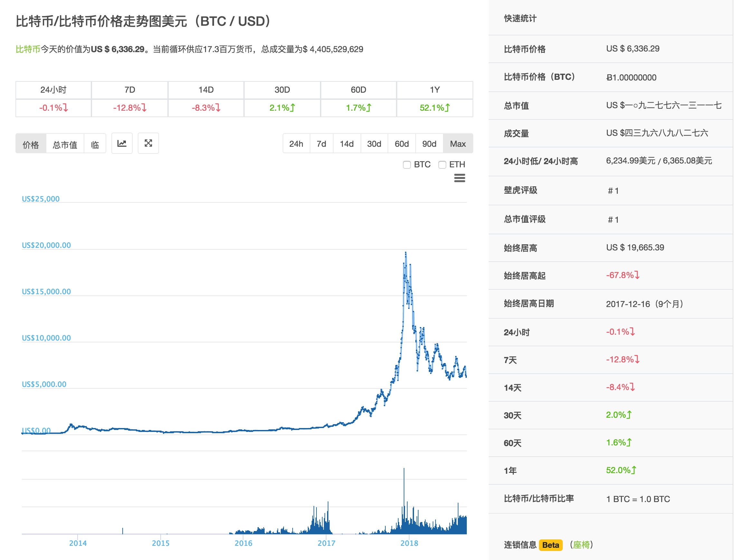The height and width of the screenshot is (560, 734).
Task: Switch to the 总市值 chart tab
Action: click(65, 144)
